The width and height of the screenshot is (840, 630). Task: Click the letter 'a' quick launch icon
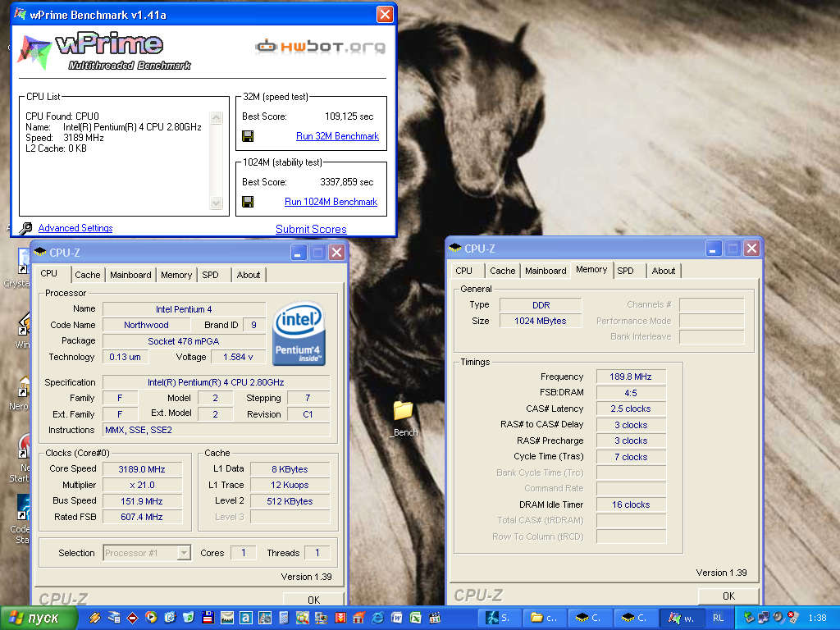point(246,618)
